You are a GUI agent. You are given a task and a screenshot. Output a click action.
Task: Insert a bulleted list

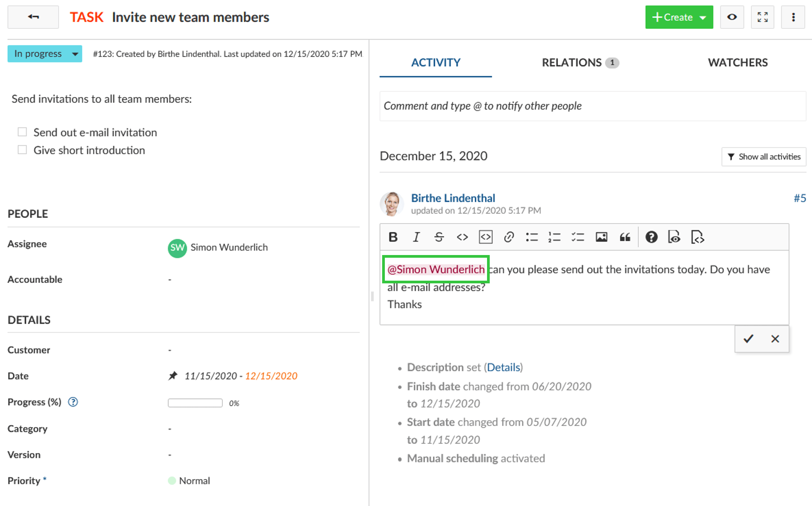click(x=532, y=237)
